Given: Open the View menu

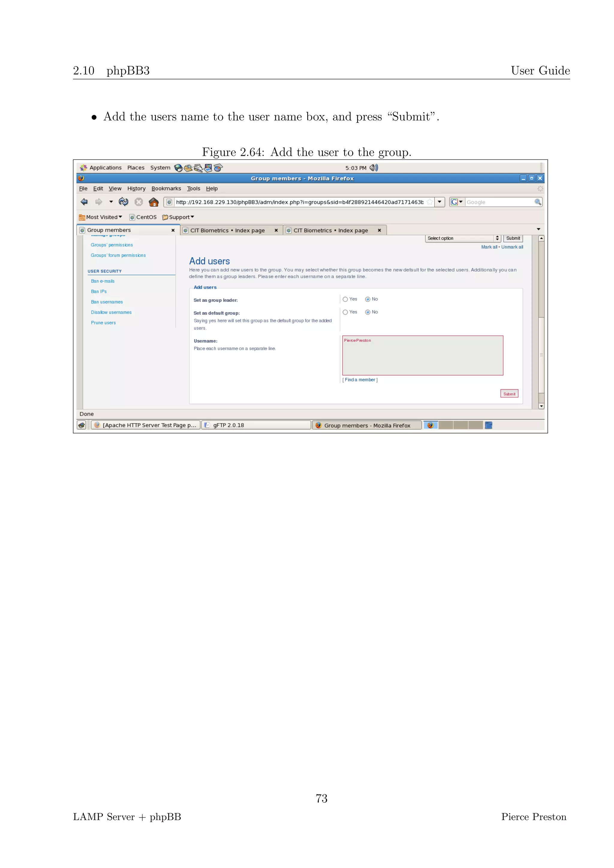Looking at the screenshot, I should click(115, 188).
